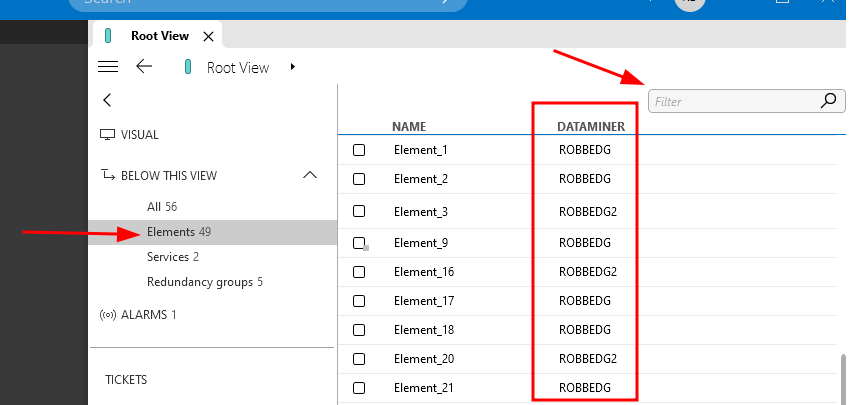Tick the checkbox for Element_18
The image size is (849, 405).
(x=359, y=330)
